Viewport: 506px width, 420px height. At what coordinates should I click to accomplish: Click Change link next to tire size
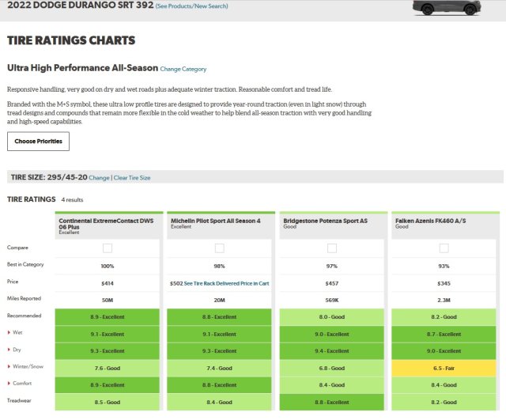pyautogui.click(x=99, y=177)
